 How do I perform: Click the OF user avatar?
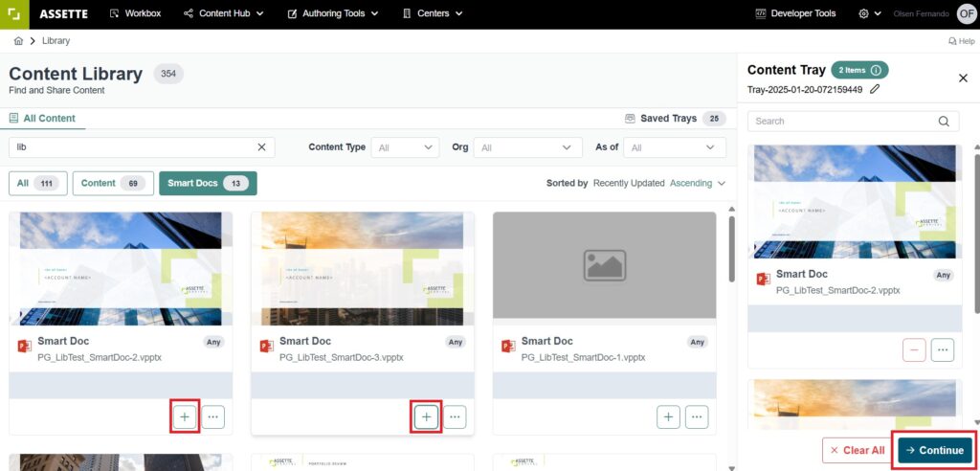point(967,13)
